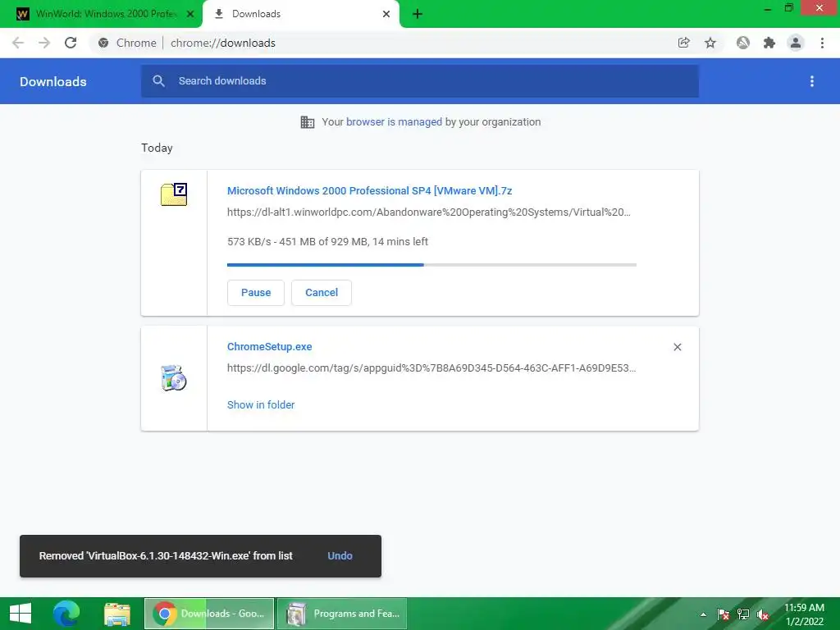Close the Downloads tab
The height and width of the screenshot is (630, 840).
(386, 14)
